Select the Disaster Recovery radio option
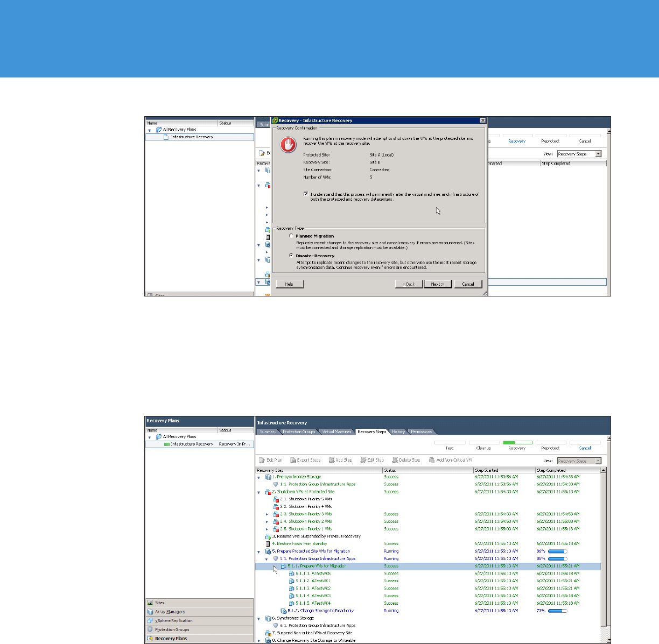 pos(291,256)
